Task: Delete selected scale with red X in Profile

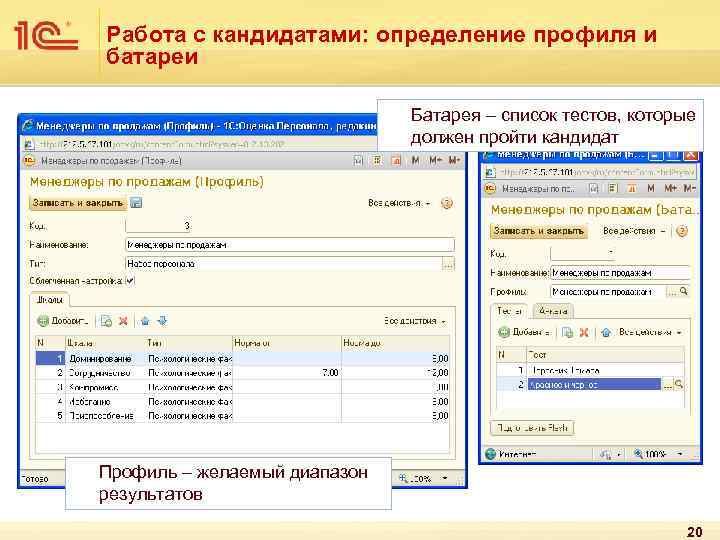Action: tap(123, 321)
